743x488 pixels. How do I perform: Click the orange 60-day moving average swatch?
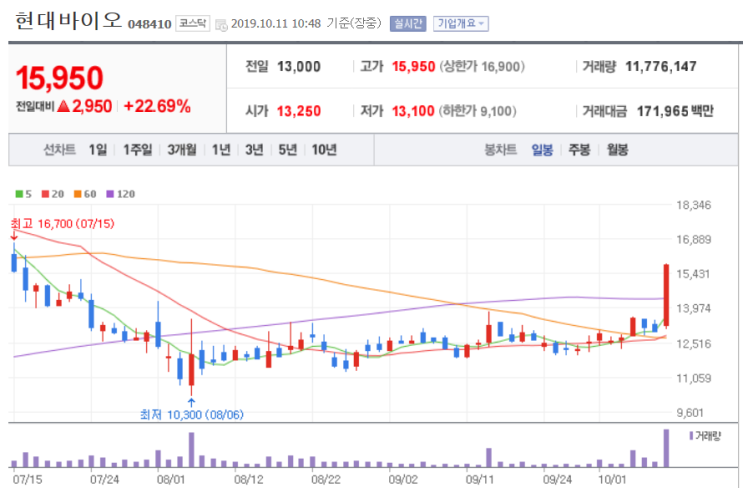(78, 194)
